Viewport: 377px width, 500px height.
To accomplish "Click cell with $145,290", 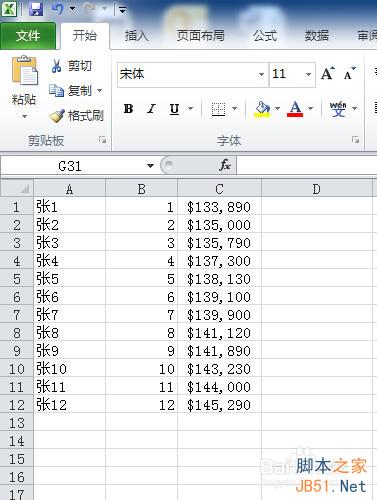I will click(x=219, y=405).
